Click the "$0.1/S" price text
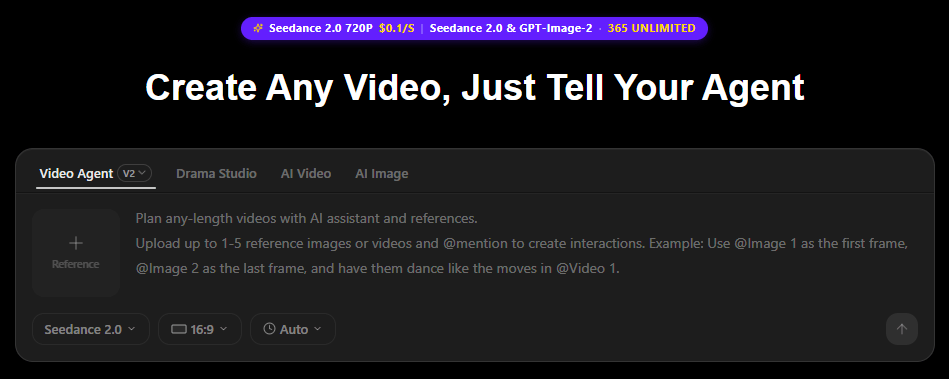 click(396, 28)
